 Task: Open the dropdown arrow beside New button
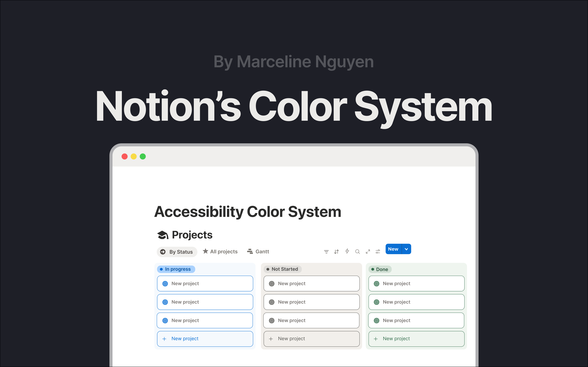(406, 249)
